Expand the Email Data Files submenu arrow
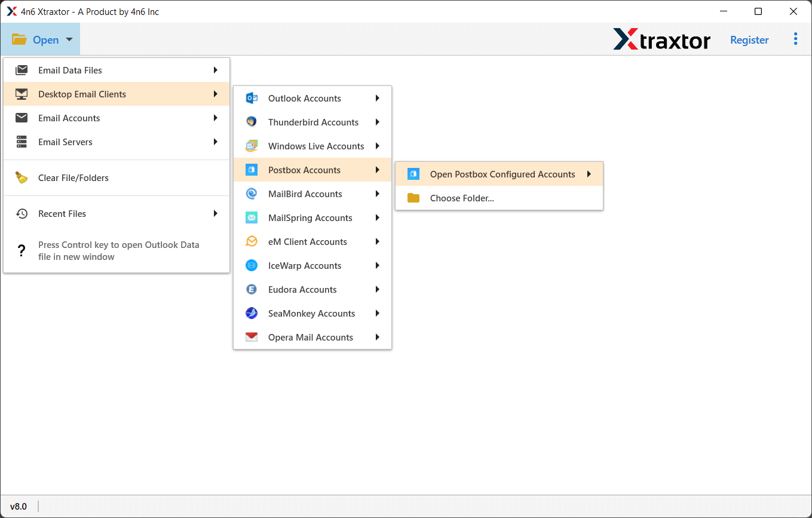The width and height of the screenshot is (812, 518). (x=215, y=70)
